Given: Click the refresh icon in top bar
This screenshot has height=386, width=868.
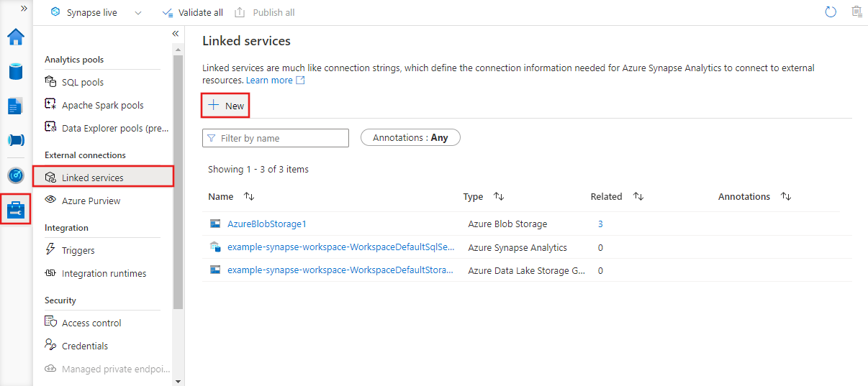Looking at the screenshot, I should pyautogui.click(x=831, y=12).
